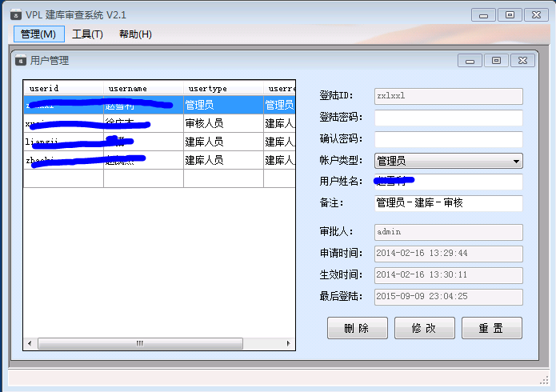This screenshot has height=392, width=556.
Task: Click the usertype column header
Action: pyautogui.click(x=223, y=88)
